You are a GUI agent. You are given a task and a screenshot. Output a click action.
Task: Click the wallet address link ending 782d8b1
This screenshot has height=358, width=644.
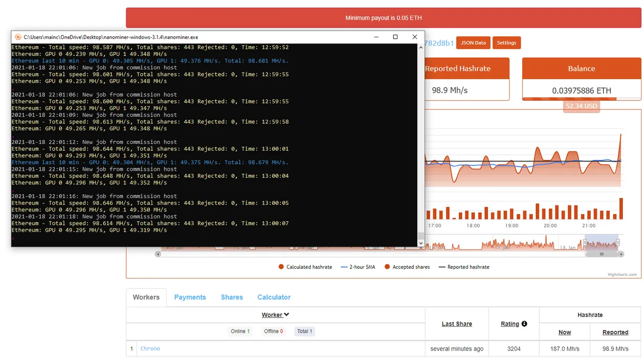[x=439, y=43]
